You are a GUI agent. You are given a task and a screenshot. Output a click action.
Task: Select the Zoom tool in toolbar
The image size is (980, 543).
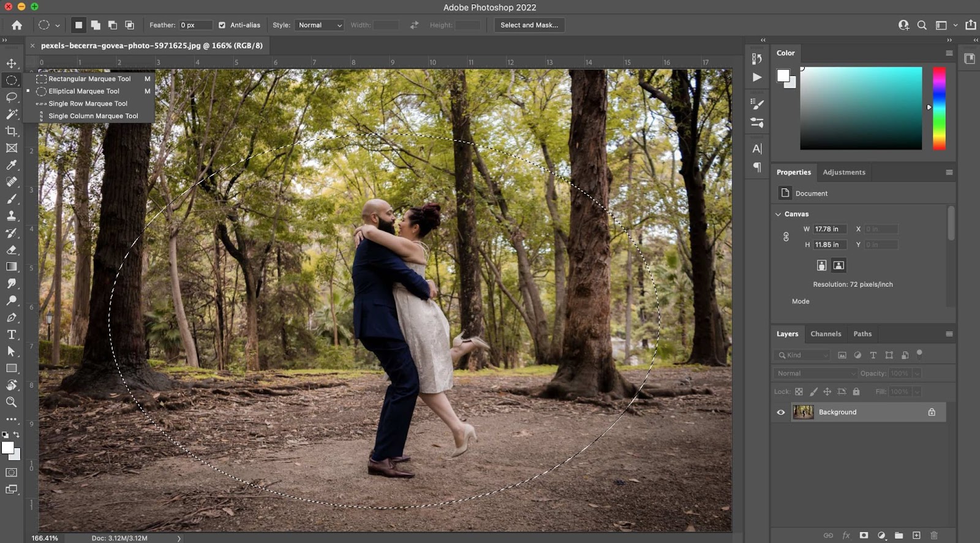[12, 402]
